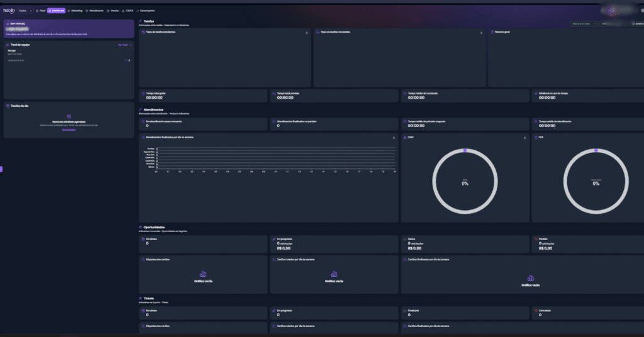Screen dimensions: 644x337
Task: Click the link under no scheduled activity message
Action: click(x=69, y=129)
